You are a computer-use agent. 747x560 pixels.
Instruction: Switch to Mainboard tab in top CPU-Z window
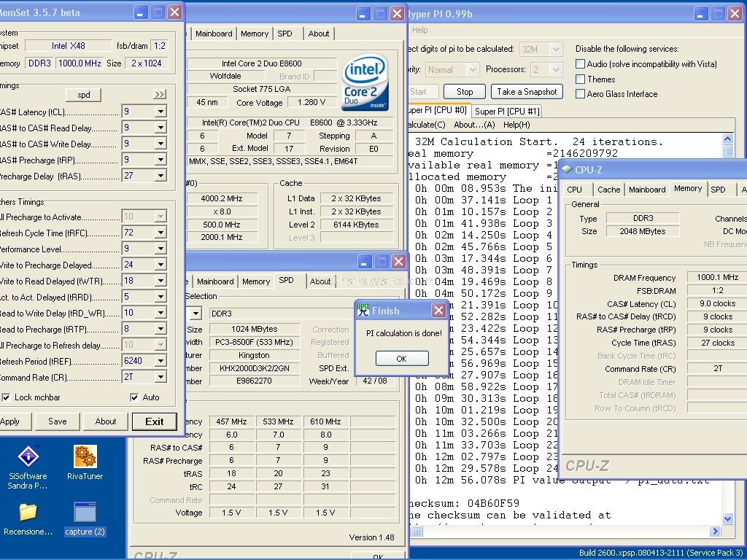pos(214,34)
